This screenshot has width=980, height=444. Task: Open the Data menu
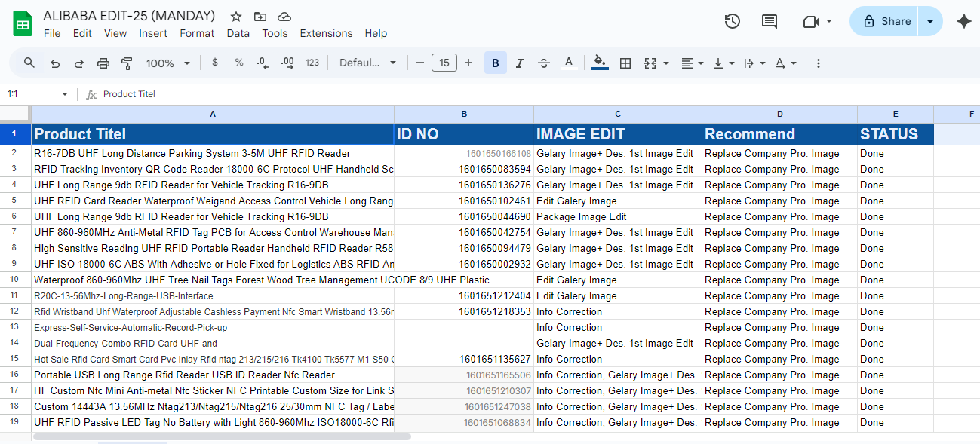(x=238, y=33)
